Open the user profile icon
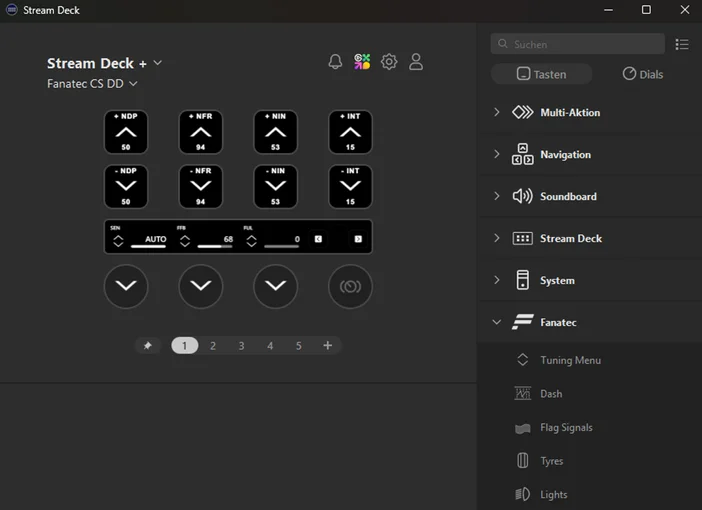Viewport: 702px width, 510px height. pos(416,62)
